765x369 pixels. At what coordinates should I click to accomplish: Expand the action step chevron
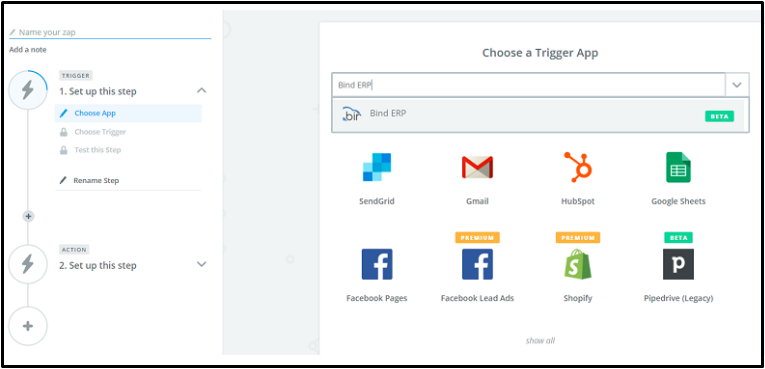(201, 264)
